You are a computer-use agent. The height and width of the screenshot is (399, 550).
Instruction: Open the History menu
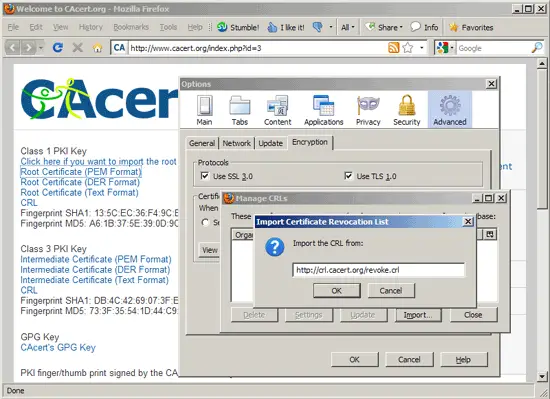tap(90, 27)
